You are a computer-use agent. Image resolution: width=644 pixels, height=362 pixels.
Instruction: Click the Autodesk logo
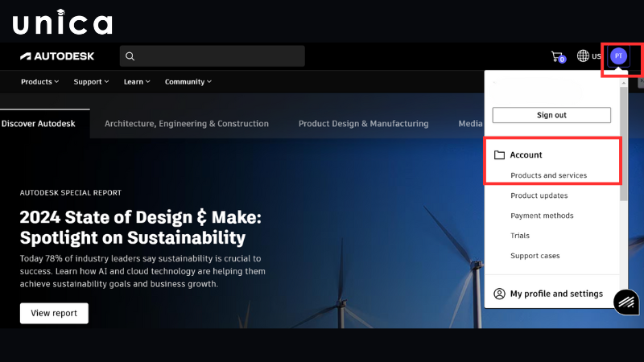(x=57, y=56)
